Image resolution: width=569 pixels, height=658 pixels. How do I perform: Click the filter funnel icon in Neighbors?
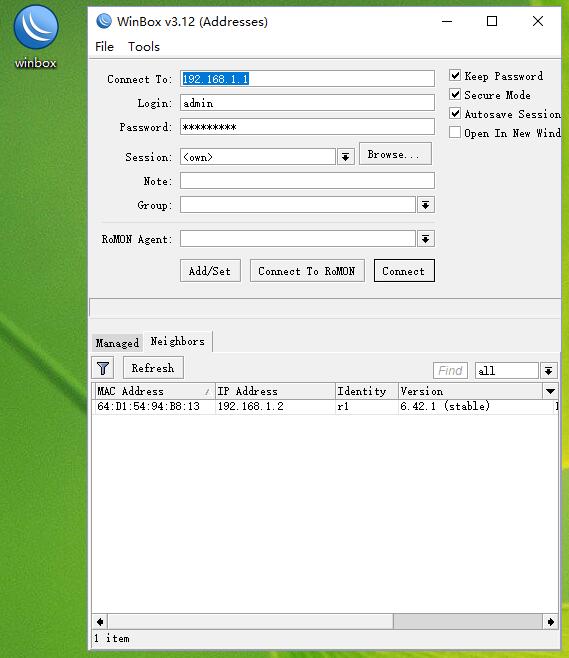coord(103,368)
